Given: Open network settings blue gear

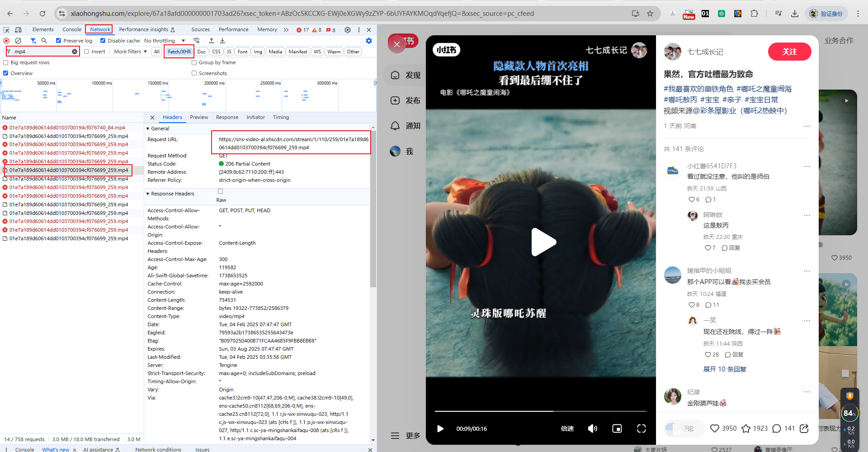Looking at the screenshot, I should (x=369, y=41).
